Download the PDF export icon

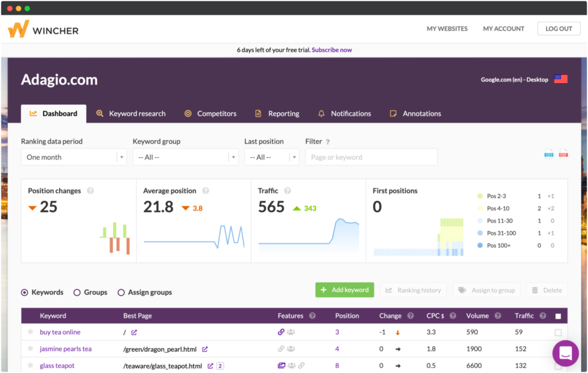[563, 154]
